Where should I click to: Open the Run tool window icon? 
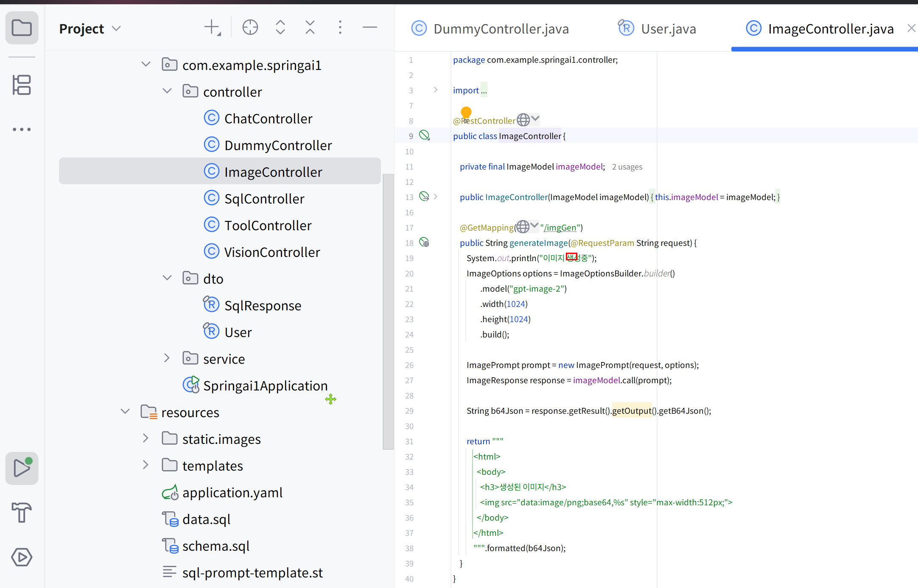pos(22,468)
